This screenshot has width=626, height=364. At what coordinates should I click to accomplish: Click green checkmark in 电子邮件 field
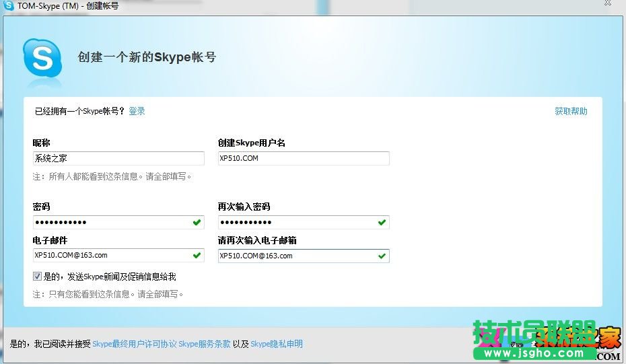[197, 256]
